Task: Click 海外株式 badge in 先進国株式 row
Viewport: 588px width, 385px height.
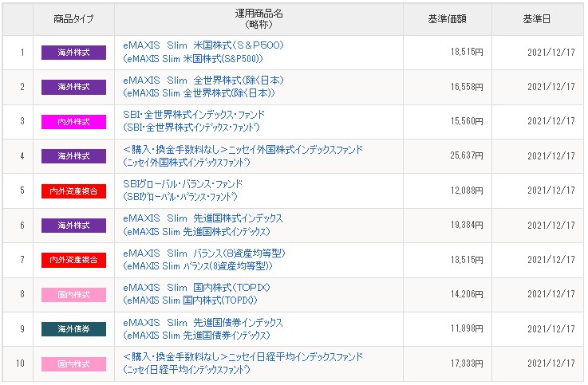Action: (73, 226)
